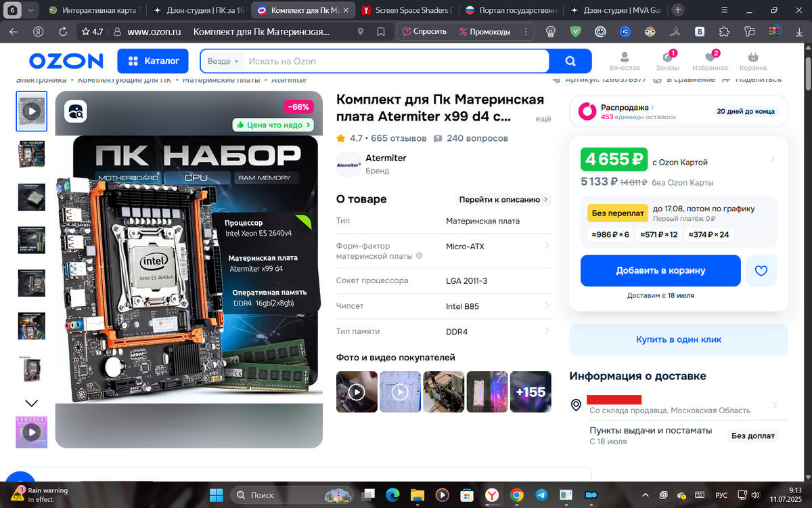
Task: Open the +155 buyer photos thumbnail
Action: click(531, 391)
